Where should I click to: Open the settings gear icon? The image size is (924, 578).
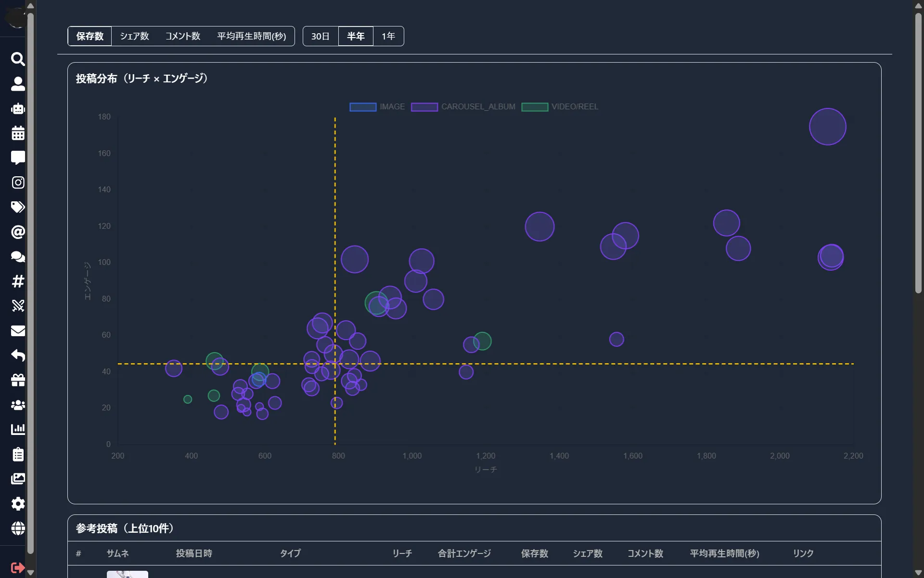(x=18, y=504)
